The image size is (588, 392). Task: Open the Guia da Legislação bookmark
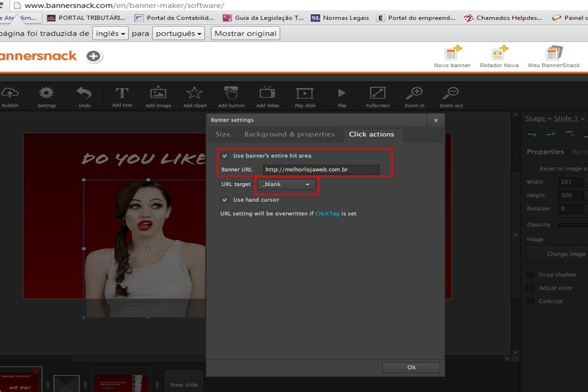(x=263, y=18)
